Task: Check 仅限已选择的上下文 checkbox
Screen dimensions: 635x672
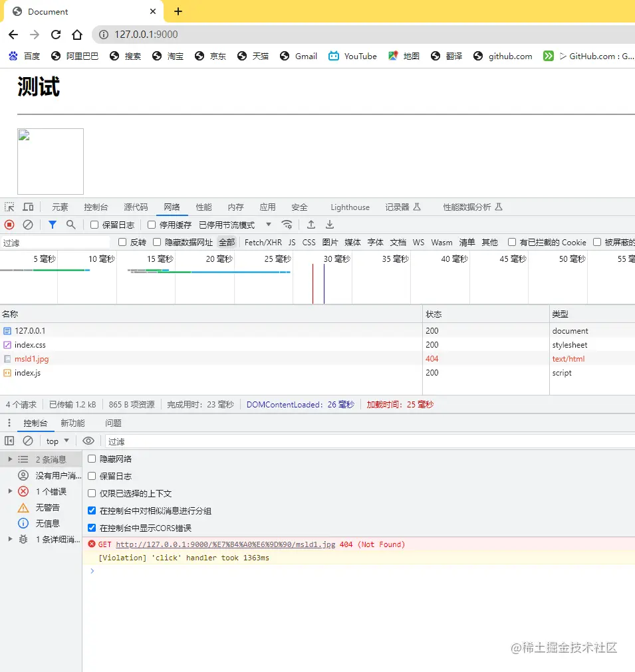Action: click(x=92, y=493)
